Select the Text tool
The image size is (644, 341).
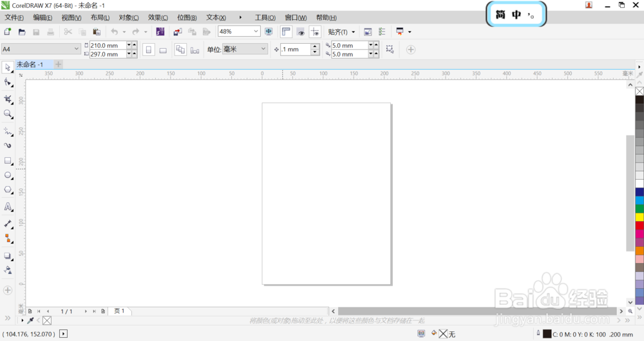coord(7,207)
